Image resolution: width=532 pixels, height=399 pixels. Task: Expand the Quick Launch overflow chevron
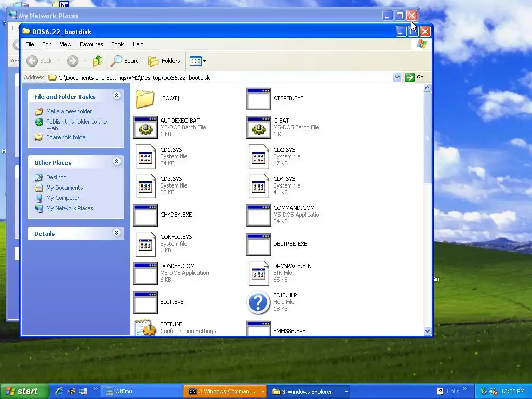(x=96, y=389)
